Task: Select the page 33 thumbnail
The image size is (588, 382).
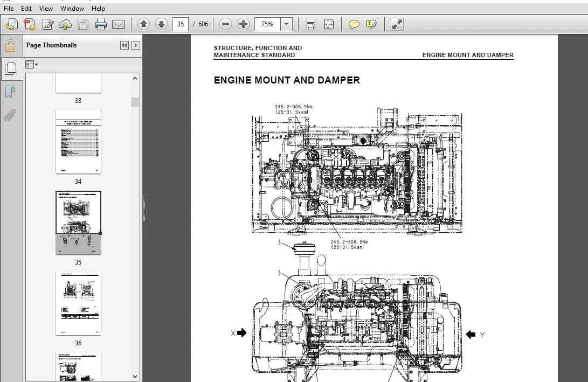Action: click(78, 83)
